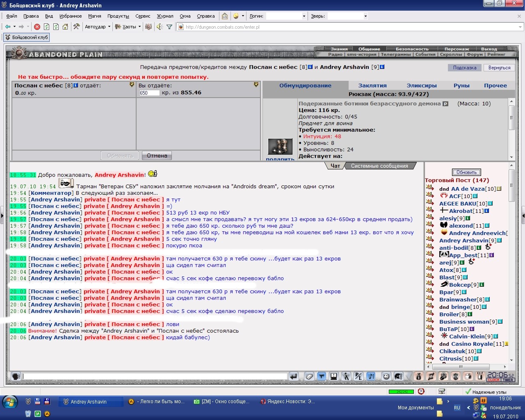Click the credits amount field showing 650
Screen dimensions: 525x420
(149, 93)
